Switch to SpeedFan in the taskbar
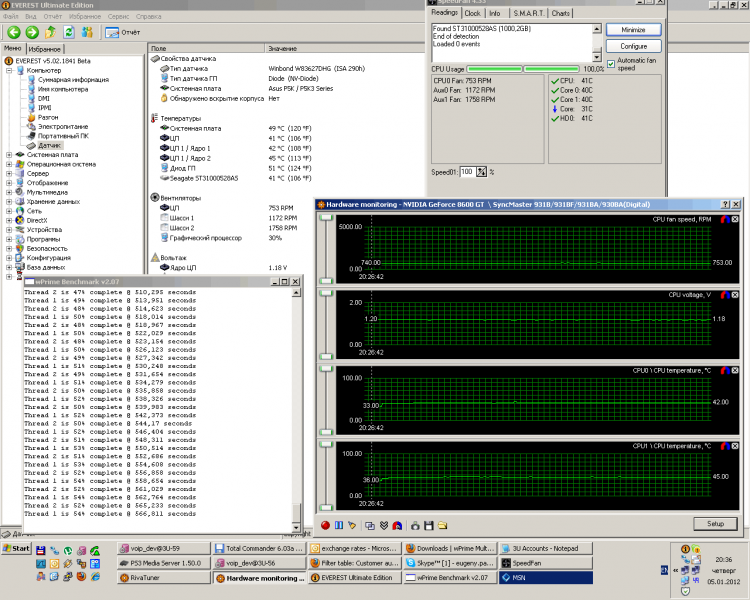 (545, 563)
